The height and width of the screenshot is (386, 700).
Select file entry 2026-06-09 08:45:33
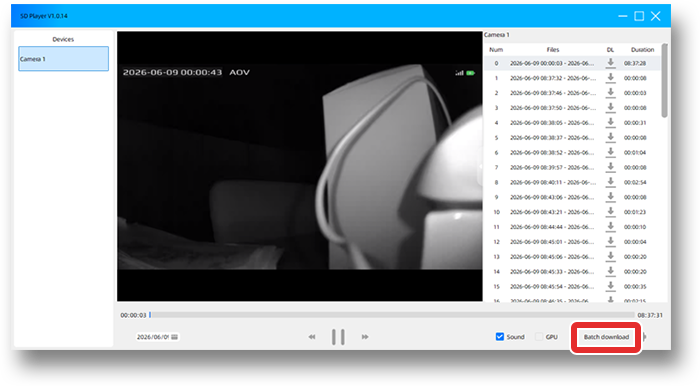click(x=552, y=271)
